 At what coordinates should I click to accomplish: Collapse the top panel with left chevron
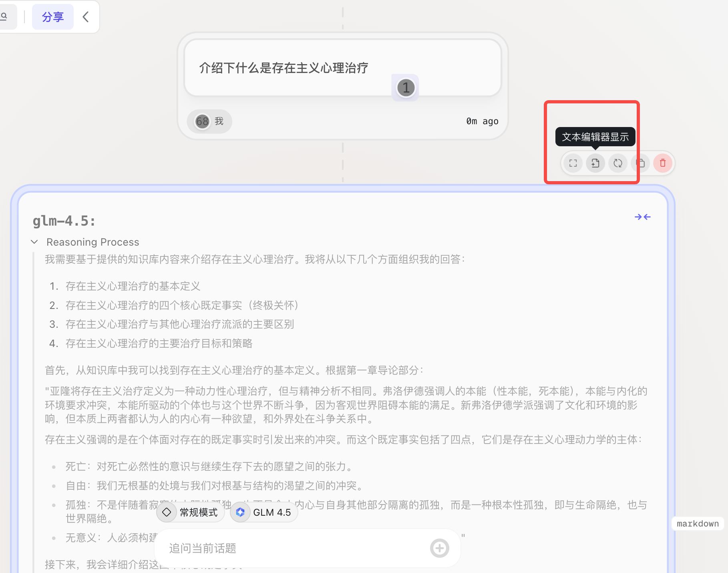pyautogui.click(x=86, y=17)
